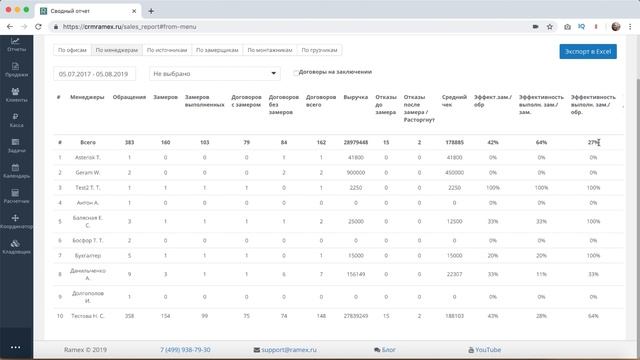Reload the current page
The image size is (640, 360).
click(38, 27)
